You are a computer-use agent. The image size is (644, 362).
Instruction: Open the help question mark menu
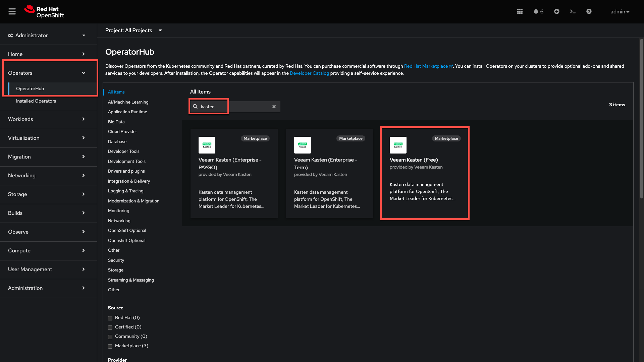(x=589, y=12)
